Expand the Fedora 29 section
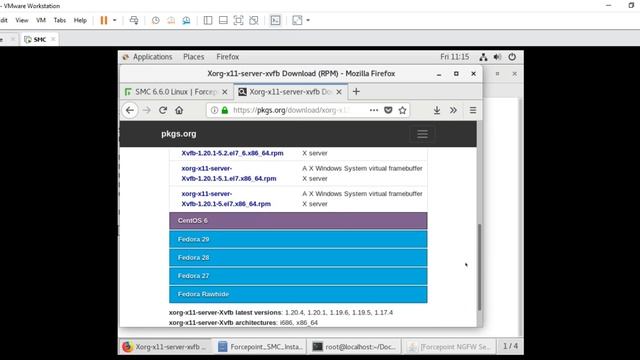The width and height of the screenshot is (640, 360). [x=298, y=239]
